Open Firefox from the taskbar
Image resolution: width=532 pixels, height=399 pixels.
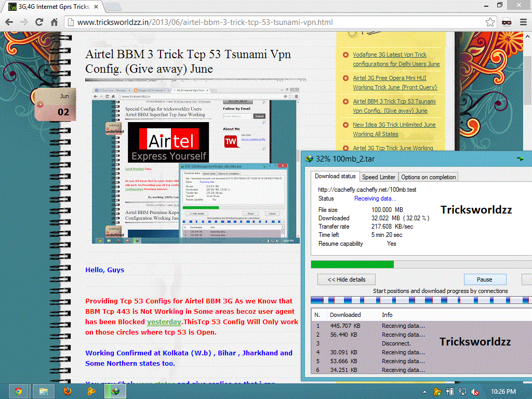click(68, 392)
